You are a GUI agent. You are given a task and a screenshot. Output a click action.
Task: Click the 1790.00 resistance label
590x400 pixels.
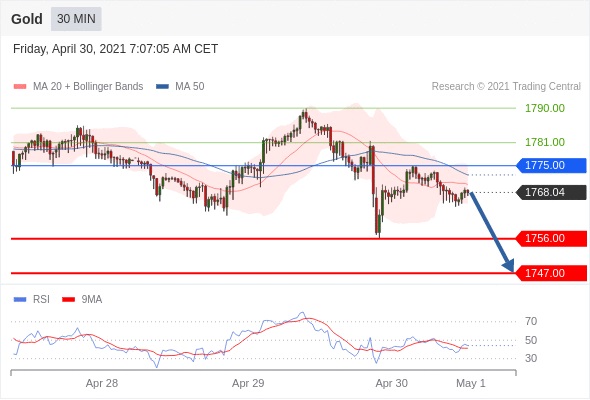click(x=545, y=108)
